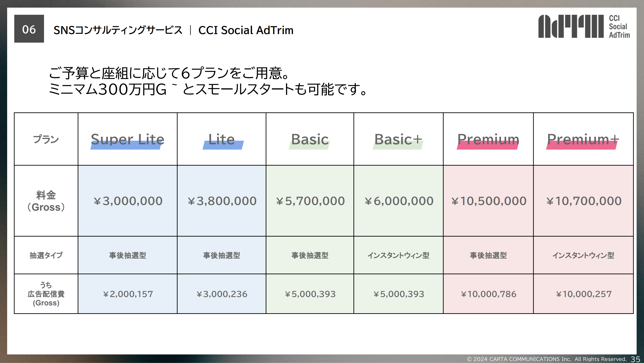Click the ad cost '¥2,000,157'
The width and height of the screenshot is (644, 363).
click(x=128, y=294)
